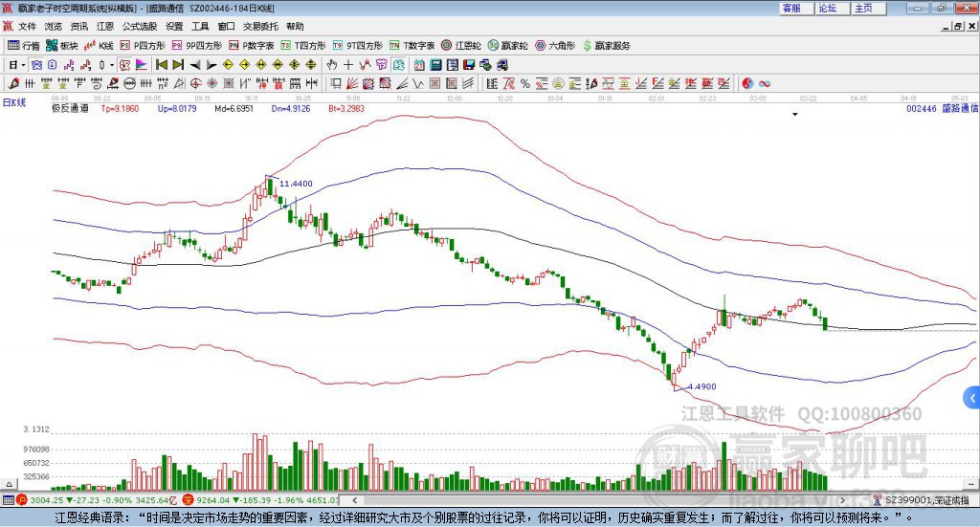
Task: Step chart left with black left arrow
Action: [195, 65]
